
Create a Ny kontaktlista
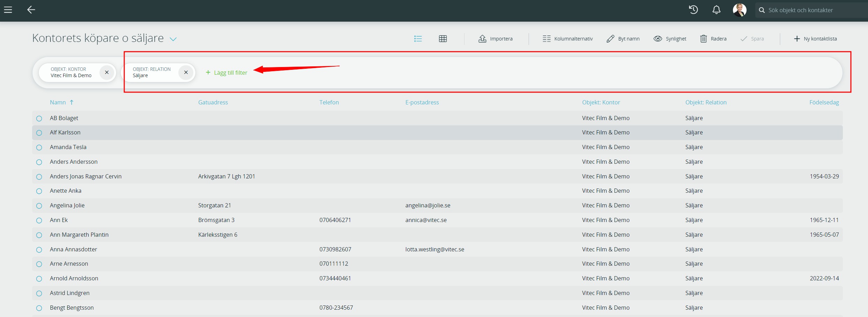815,39
